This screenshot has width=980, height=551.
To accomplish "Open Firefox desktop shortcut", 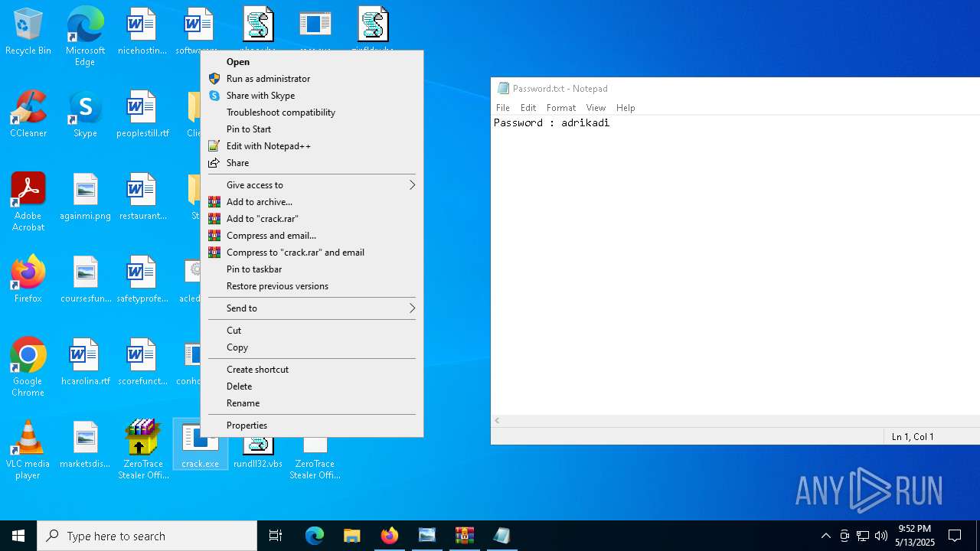I will tap(28, 280).
